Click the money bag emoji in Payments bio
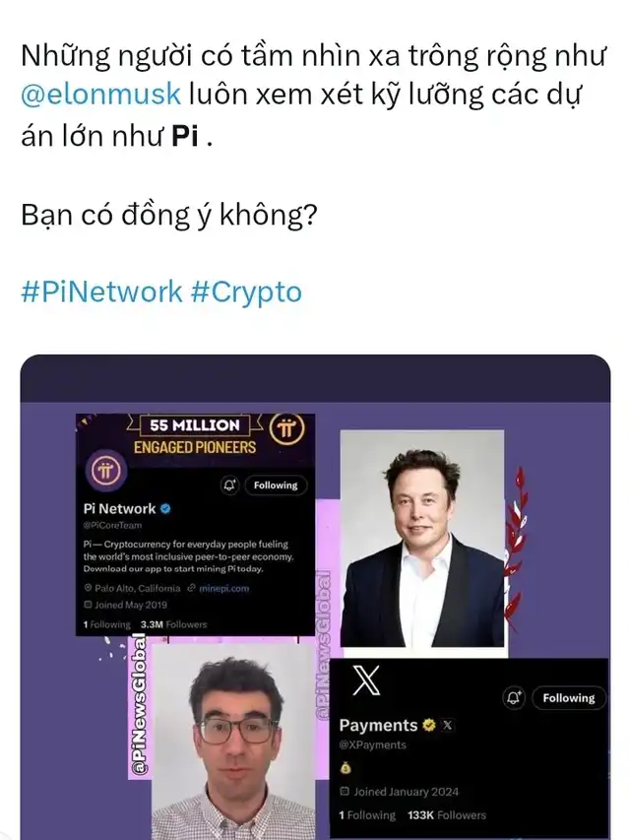Viewport: 630px width, 840px height. pyautogui.click(x=346, y=768)
